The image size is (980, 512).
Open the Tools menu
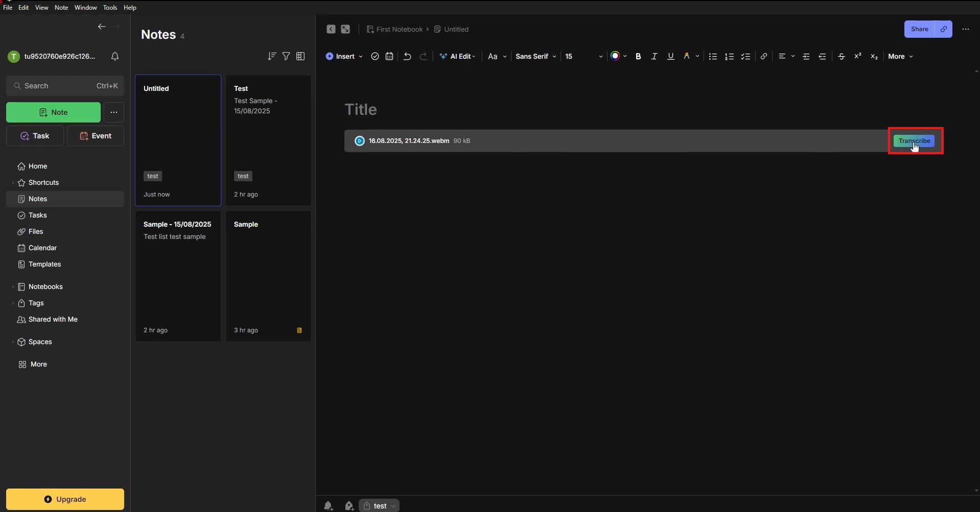pos(110,8)
